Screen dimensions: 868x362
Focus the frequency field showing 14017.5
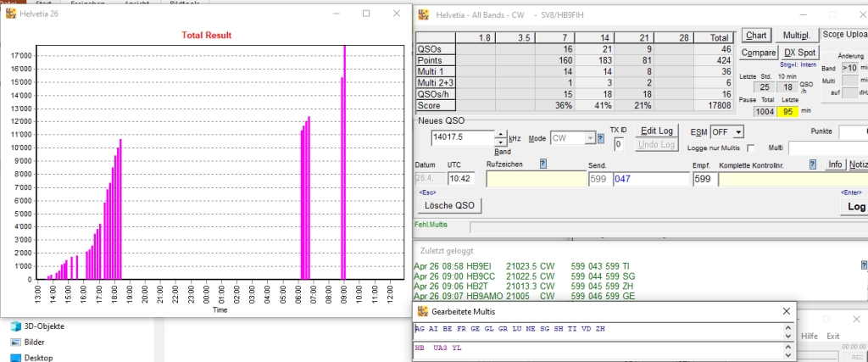click(463, 138)
